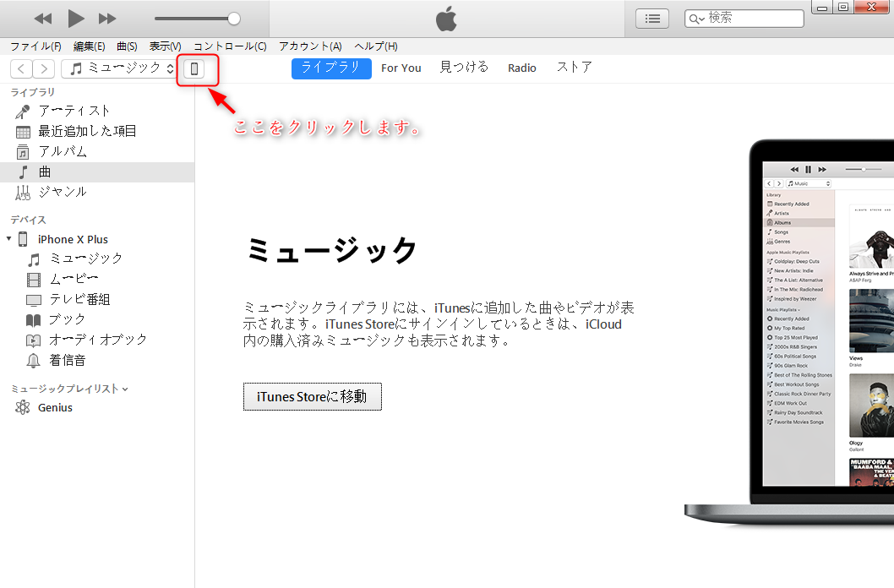Switch to the Radio tab
Screen dimensions: 894x588
521,68
